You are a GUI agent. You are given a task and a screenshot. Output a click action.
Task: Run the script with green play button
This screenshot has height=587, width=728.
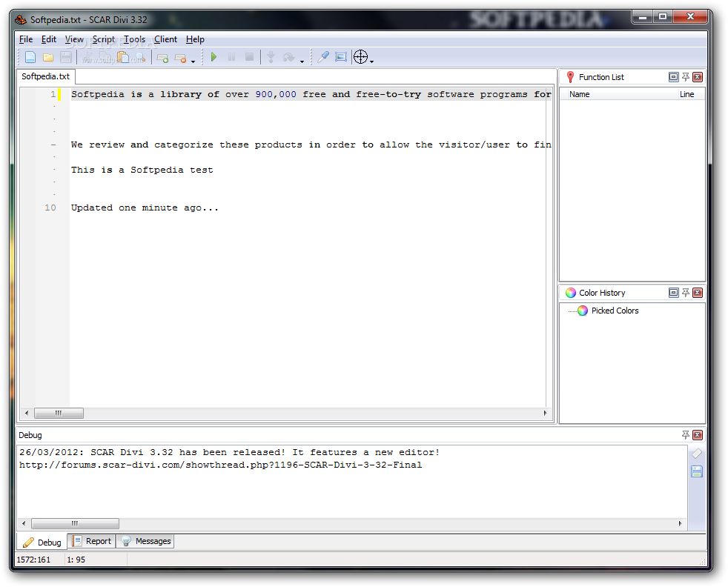click(214, 57)
